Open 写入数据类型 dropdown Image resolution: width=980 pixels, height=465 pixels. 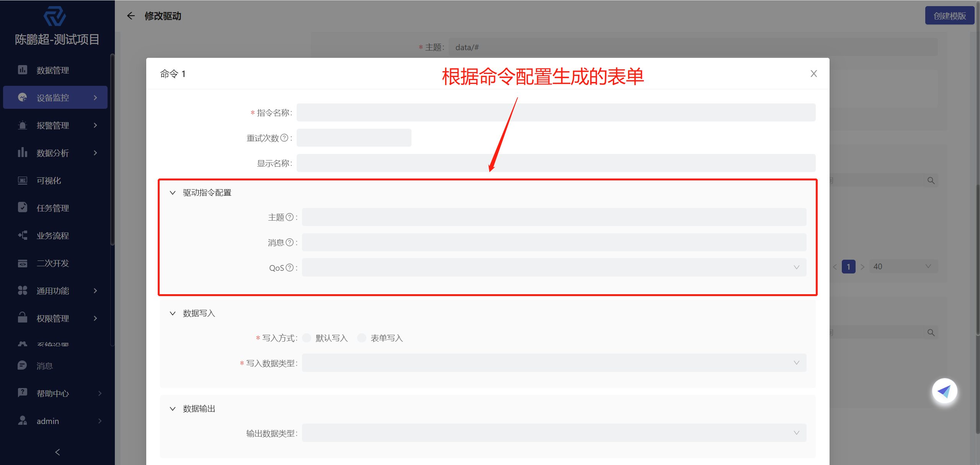pos(553,362)
